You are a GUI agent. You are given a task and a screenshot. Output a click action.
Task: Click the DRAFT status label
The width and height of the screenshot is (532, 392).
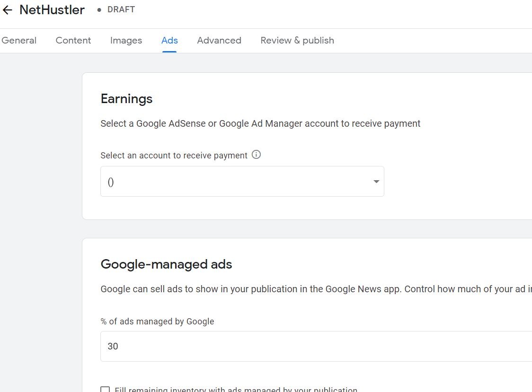121,9
